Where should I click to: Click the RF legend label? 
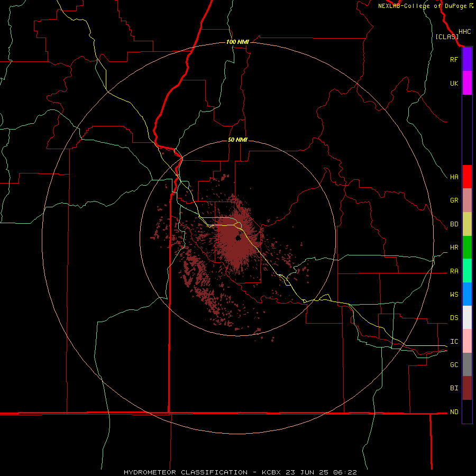tap(454, 59)
